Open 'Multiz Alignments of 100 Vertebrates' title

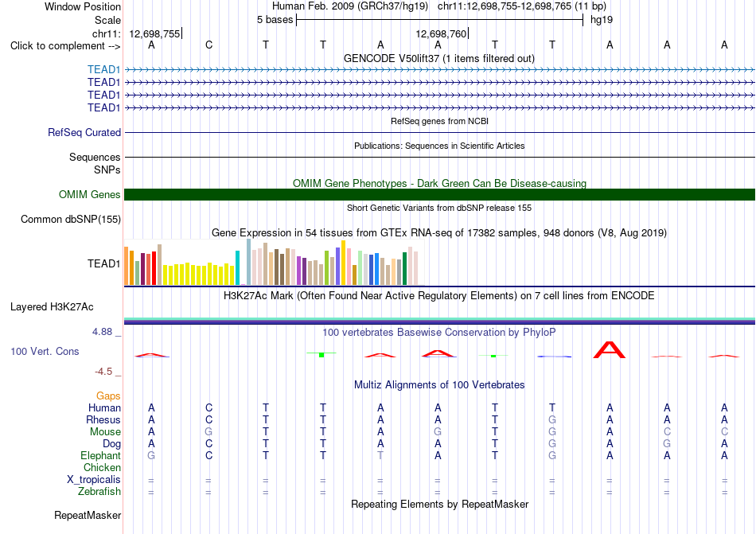pos(439,384)
